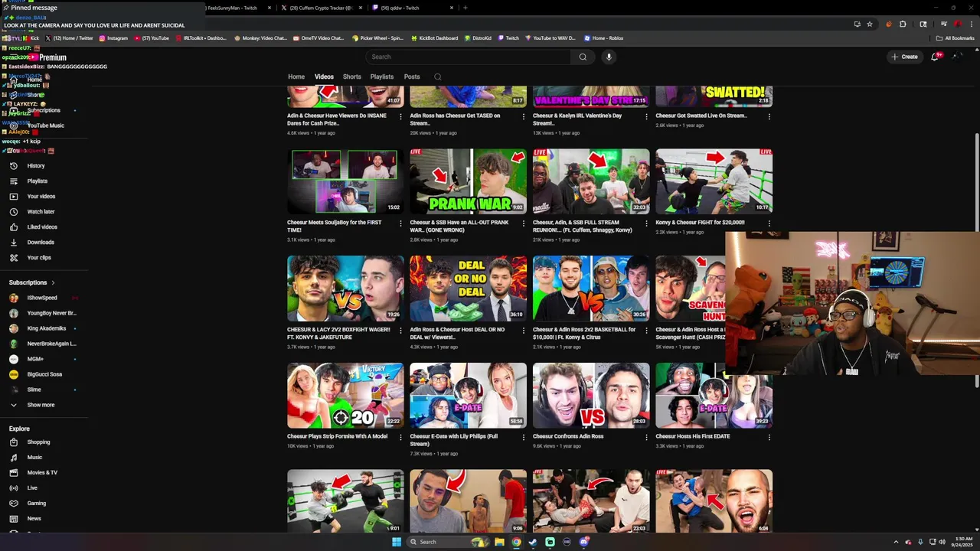Click the Create button
The width and height of the screenshot is (980, 551).
tap(904, 57)
